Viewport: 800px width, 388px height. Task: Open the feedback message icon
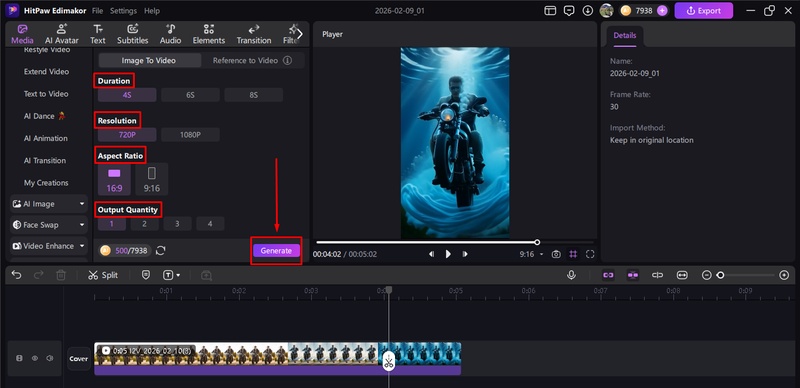pos(569,10)
